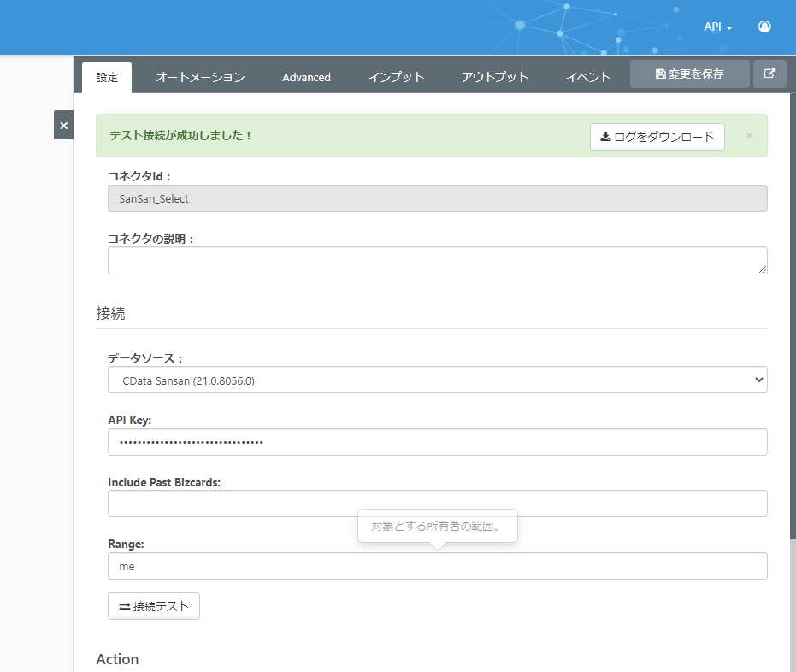Download the log with ログをダウンロード

[x=657, y=137]
